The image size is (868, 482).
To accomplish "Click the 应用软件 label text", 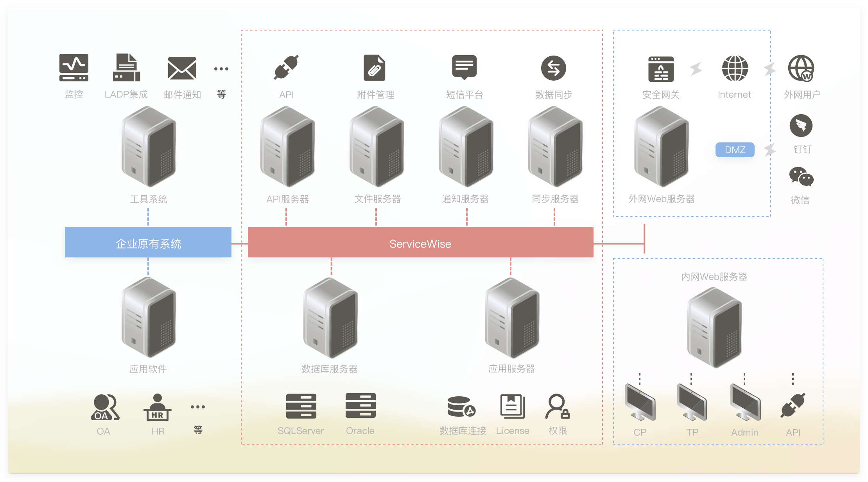I will click(x=148, y=369).
